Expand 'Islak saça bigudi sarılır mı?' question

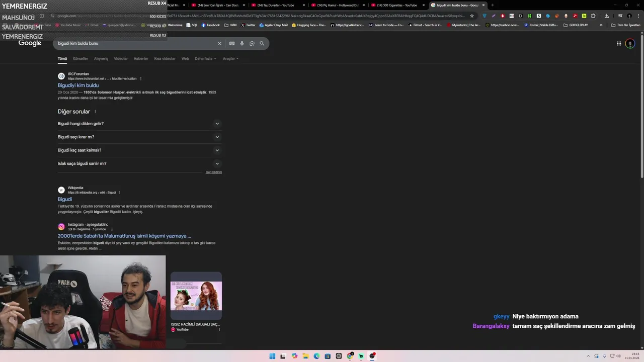click(139, 163)
